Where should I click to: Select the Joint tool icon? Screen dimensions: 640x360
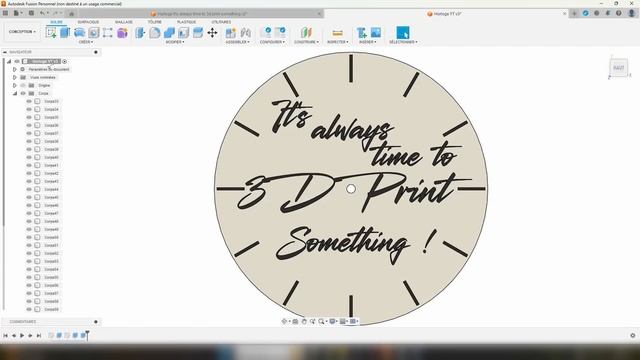(x=246, y=33)
